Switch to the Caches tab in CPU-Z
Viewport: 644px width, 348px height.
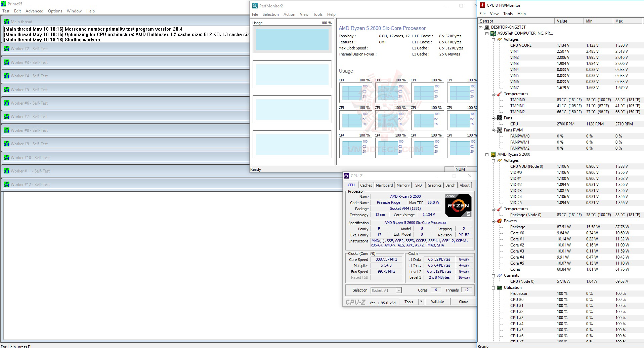[366, 185]
